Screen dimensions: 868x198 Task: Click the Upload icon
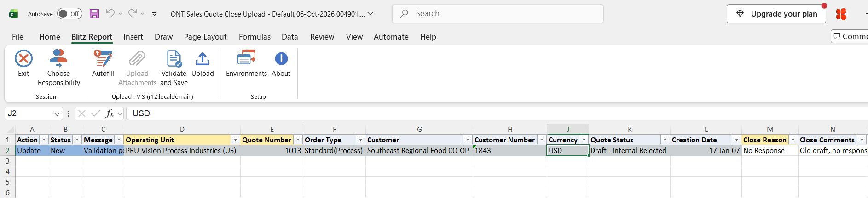[203, 59]
